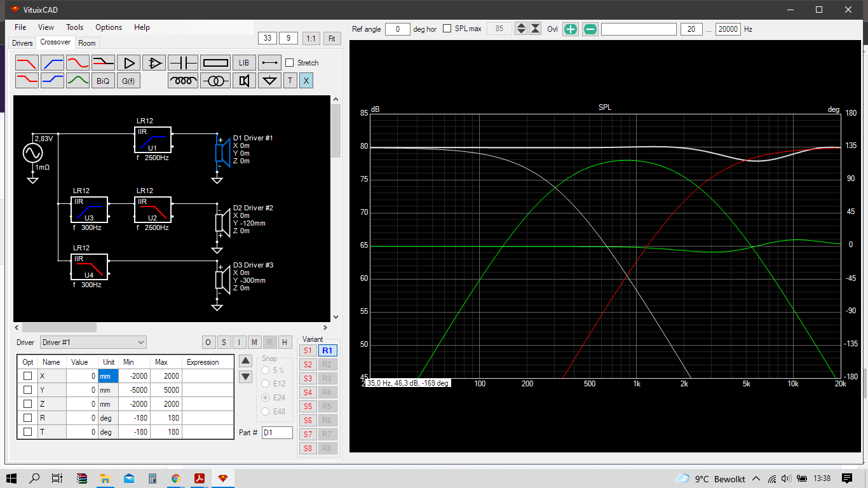Screen dimensions: 868x488
Task: Insert the buffer triangle amplifier
Action: pos(129,62)
